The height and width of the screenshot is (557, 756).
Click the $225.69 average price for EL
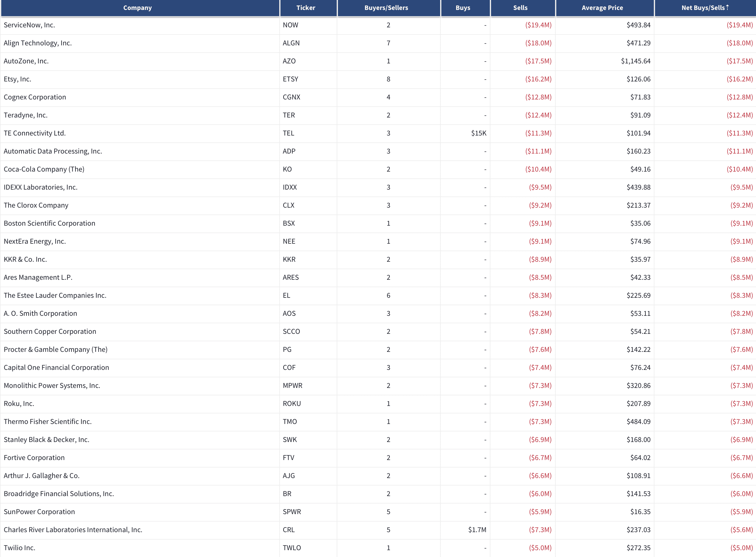click(638, 295)
